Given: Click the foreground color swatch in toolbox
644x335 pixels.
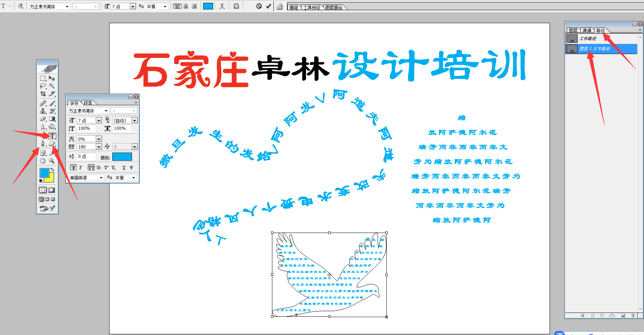Looking at the screenshot, I should [x=44, y=173].
